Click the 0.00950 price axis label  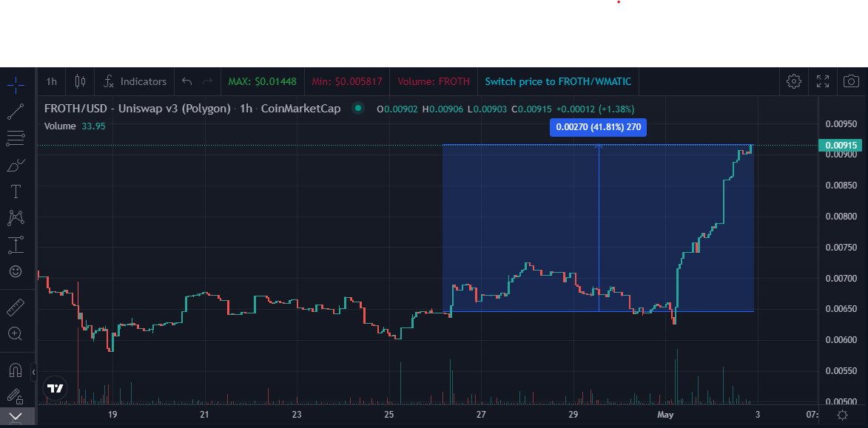841,124
